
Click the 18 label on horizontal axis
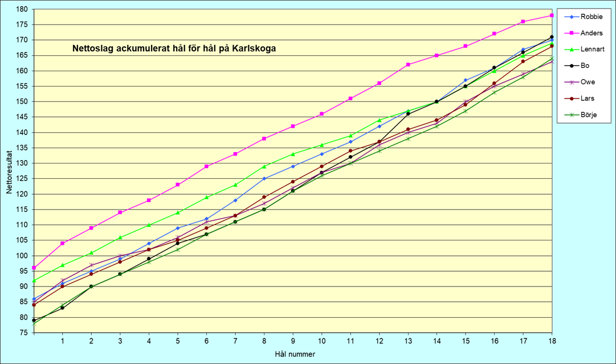point(551,341)
